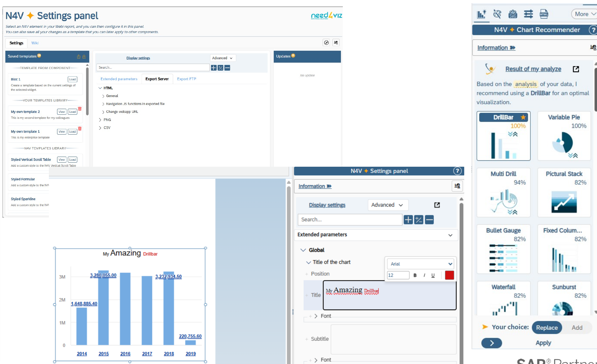Open the Export FTP tab

coord(186,79)
